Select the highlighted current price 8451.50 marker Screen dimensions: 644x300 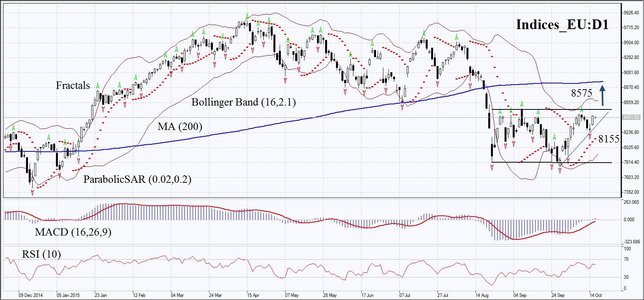pos(631,117)
